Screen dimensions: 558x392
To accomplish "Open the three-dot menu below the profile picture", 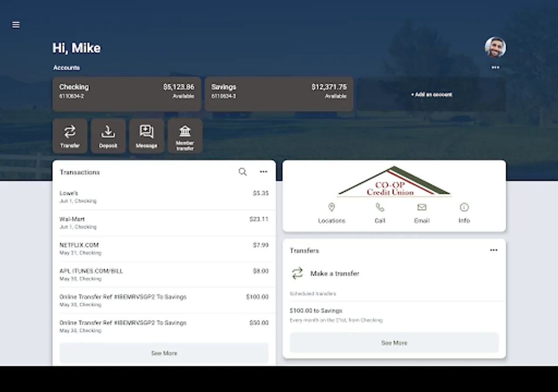I will coord(495,68).
